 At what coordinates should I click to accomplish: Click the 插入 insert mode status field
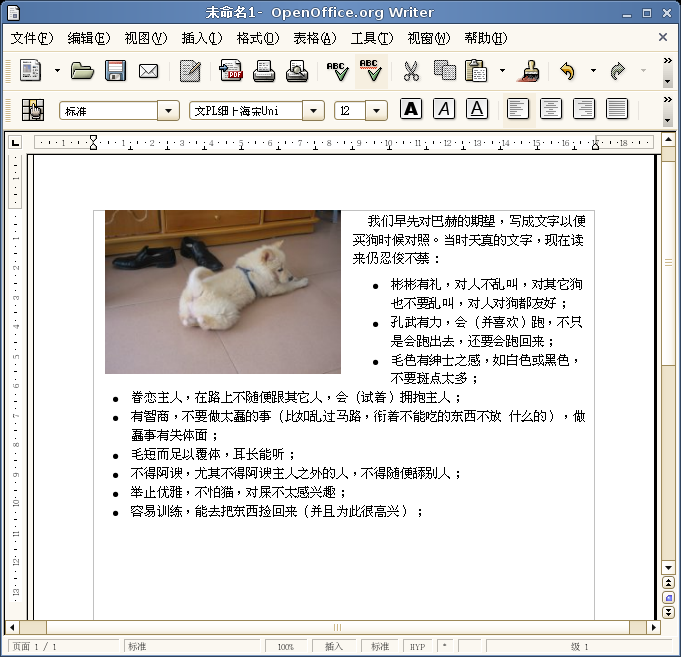[x=334, y=647]
